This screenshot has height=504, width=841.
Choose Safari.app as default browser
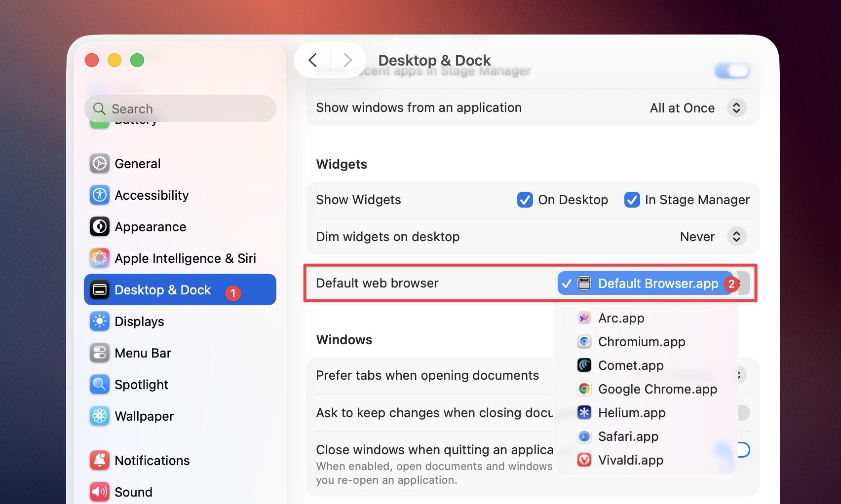point(646,436)
